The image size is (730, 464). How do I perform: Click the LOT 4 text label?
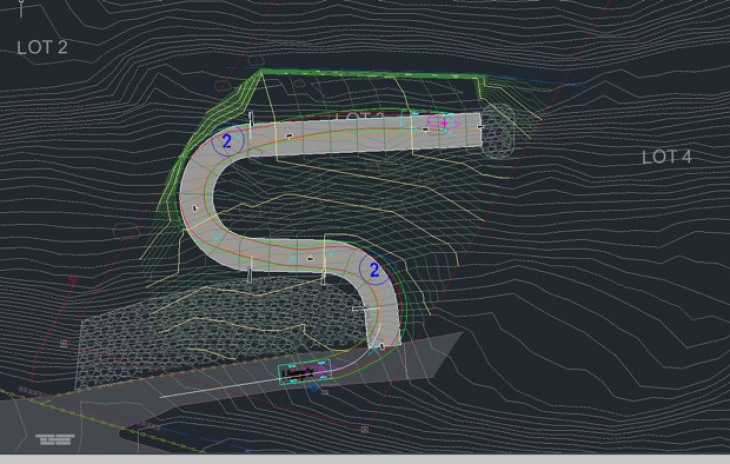(x=666, y=157)
